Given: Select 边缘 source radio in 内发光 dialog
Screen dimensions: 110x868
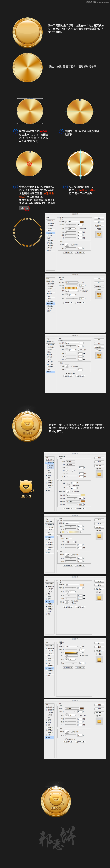Looking at the screenshot, I should coord(73,542).
